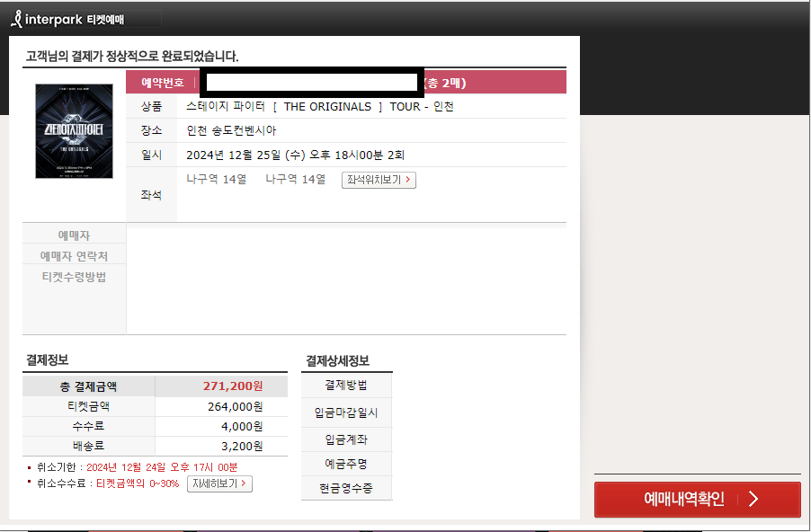Click the 티켓금액의 0~30% cancellation fee text
The width and height of the screenshot is (811, 532).
(x=138, y=483)
